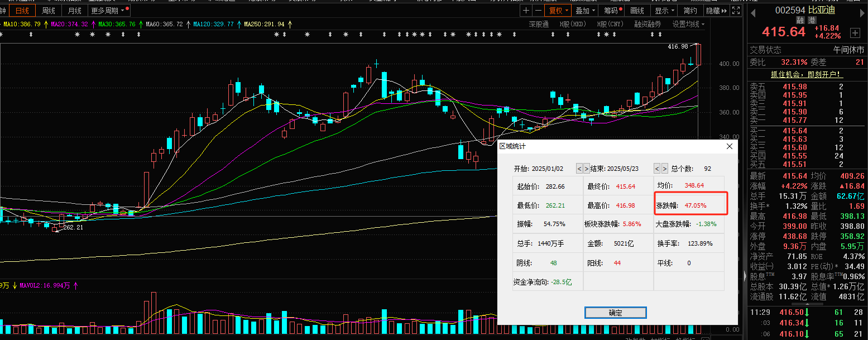
Task: Open the 抓住机会，即刻开户 link
Action: pos(805,74)
